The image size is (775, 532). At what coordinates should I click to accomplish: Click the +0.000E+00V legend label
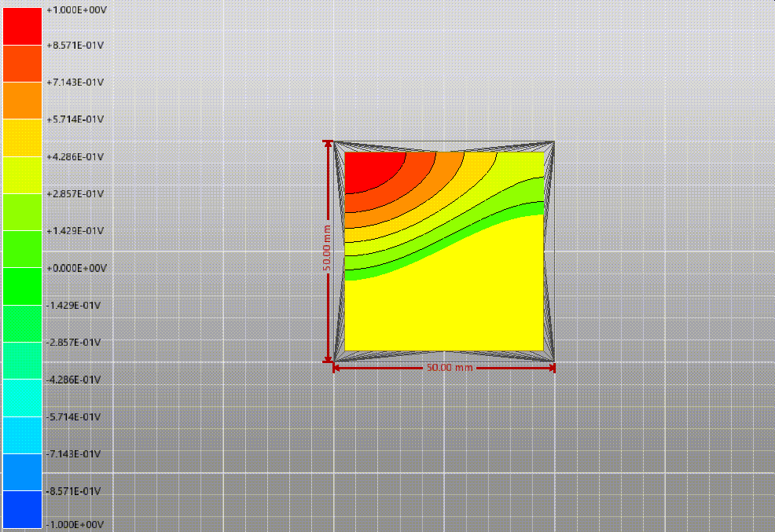[76, 268]
